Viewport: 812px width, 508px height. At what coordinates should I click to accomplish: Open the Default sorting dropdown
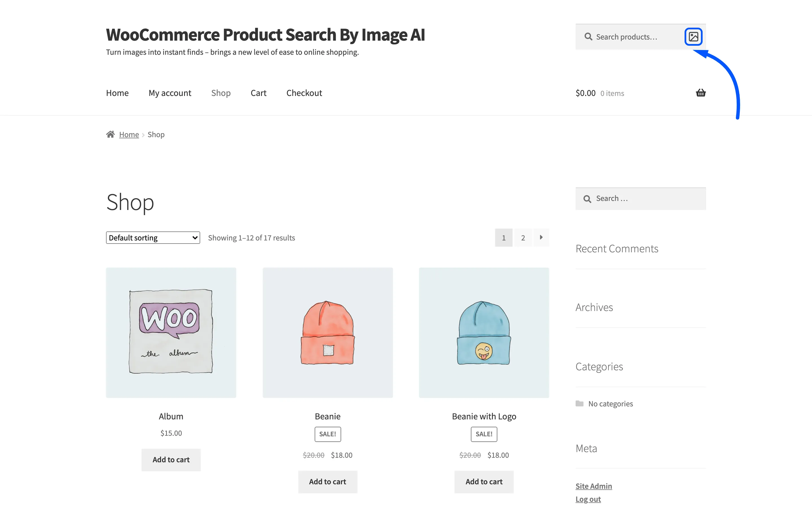pos(153,238)
